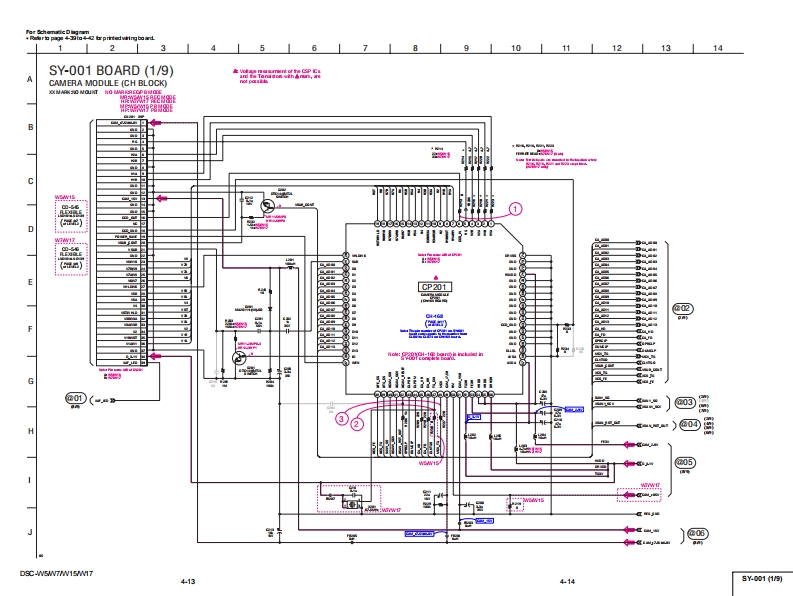
Task: Select the @06 sheet reference symbol
Action: pos(696,534)
